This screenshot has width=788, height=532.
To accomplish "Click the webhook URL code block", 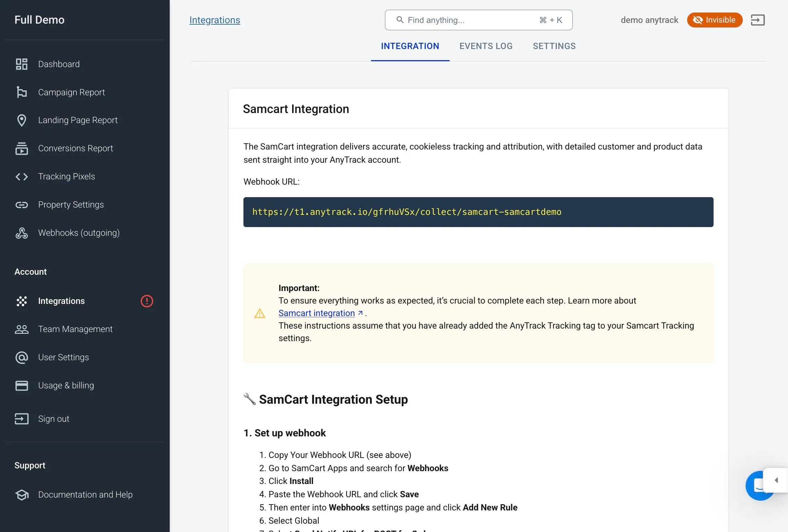I will 478,212.
